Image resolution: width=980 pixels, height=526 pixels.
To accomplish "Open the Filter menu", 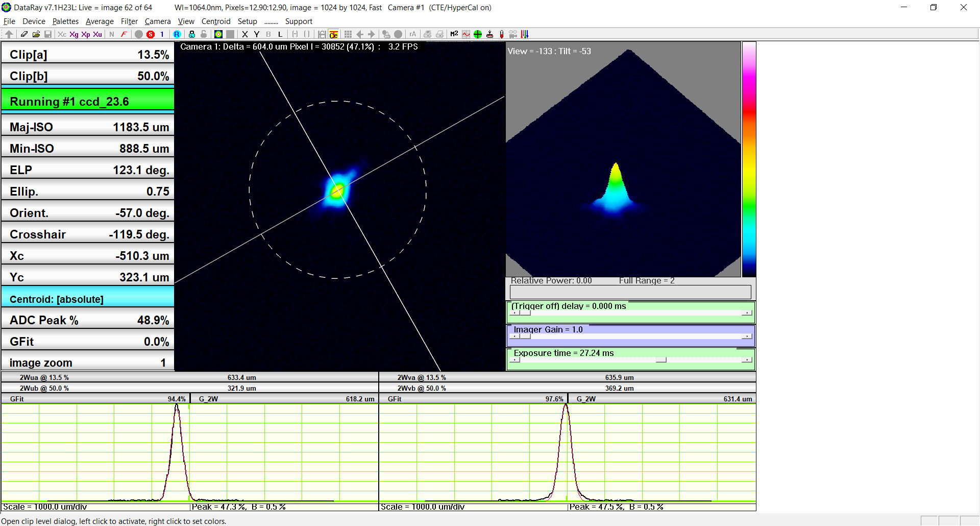I will tap(129, 21).
